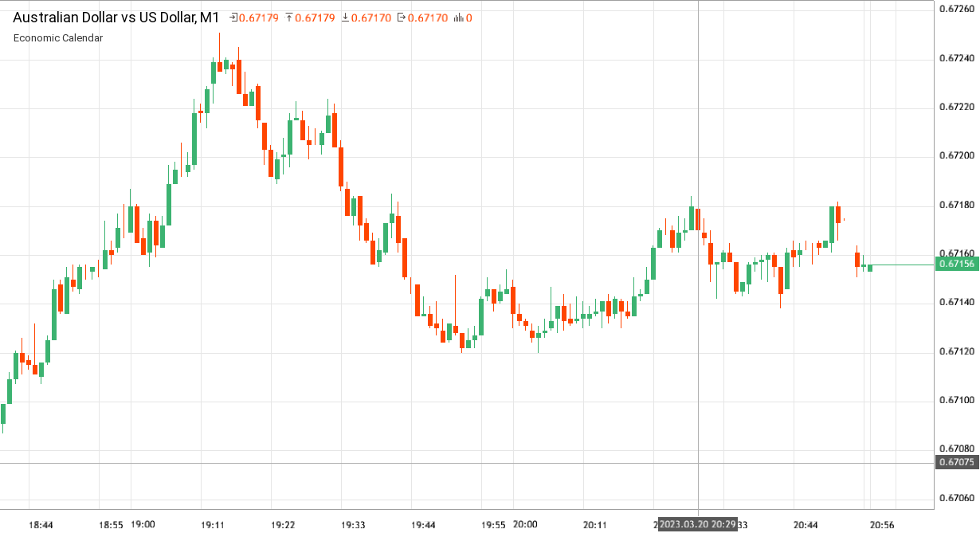Click the 18:55 time axis label

pos(111,525)
